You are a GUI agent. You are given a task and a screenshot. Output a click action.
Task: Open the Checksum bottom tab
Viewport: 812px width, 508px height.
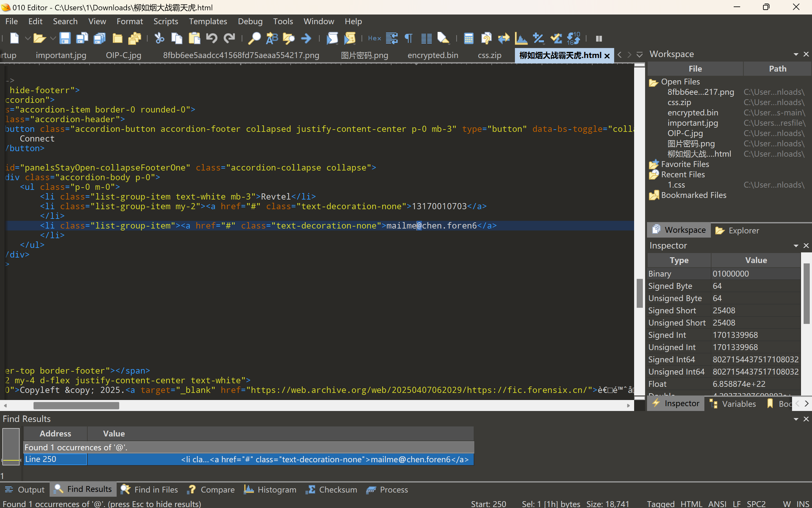(x=331, y=490)
